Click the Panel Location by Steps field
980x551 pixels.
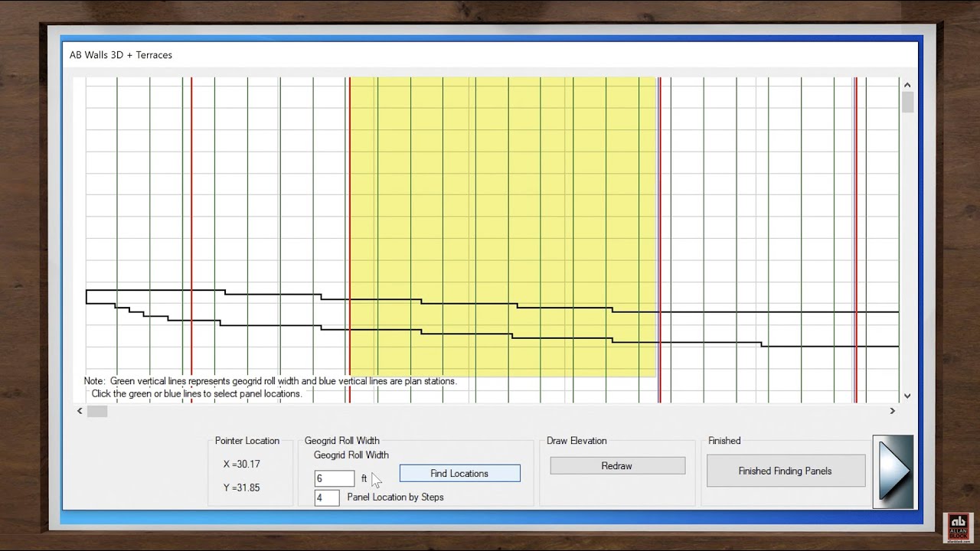pyautogui.click(x=327, y=497)
